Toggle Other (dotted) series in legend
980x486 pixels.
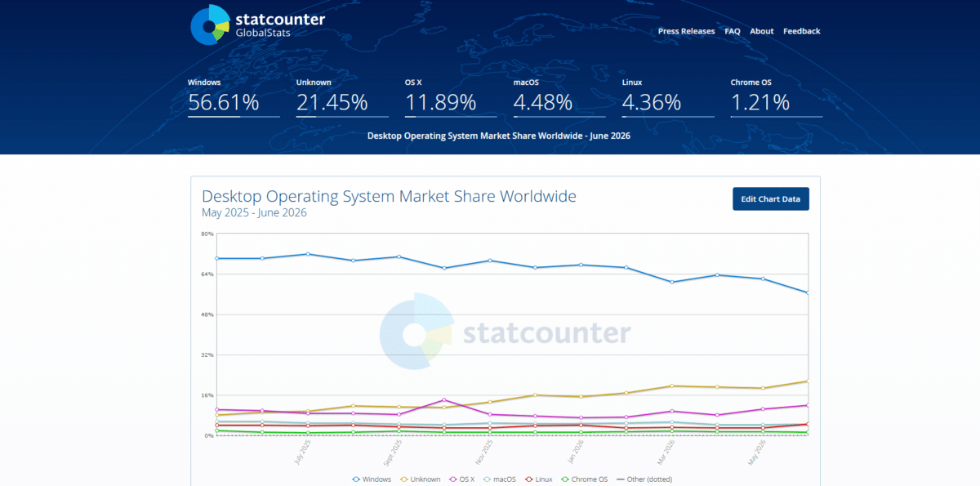644,479
